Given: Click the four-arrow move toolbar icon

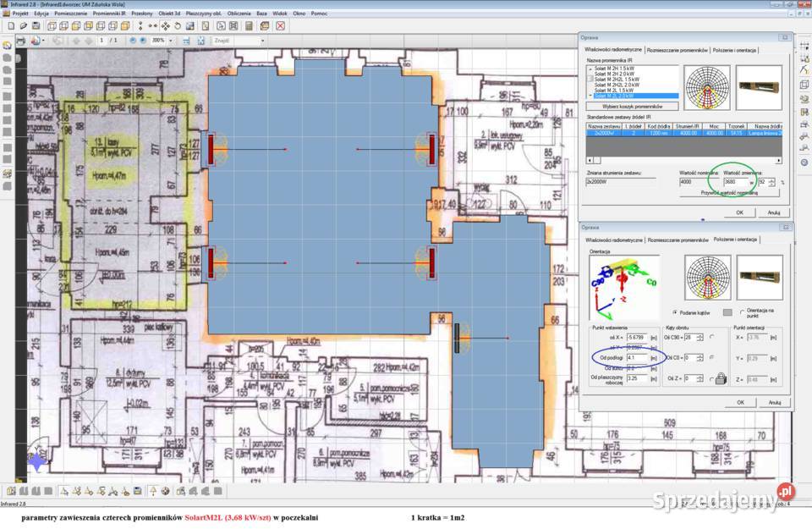Looking at the screenshot, I should 165,25.
